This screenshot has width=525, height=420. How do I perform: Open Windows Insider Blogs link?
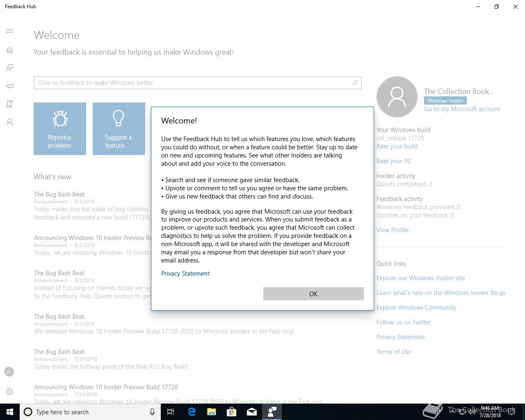441,293
